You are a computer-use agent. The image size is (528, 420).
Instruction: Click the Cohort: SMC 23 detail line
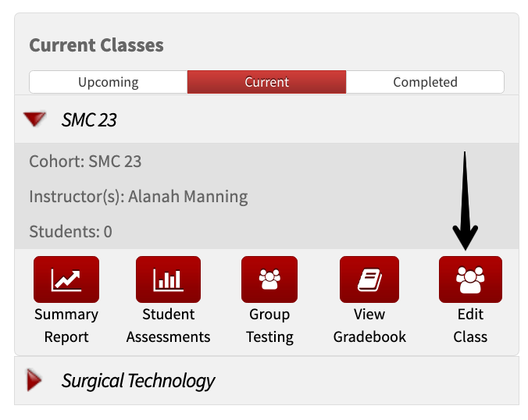coord(85,162)
